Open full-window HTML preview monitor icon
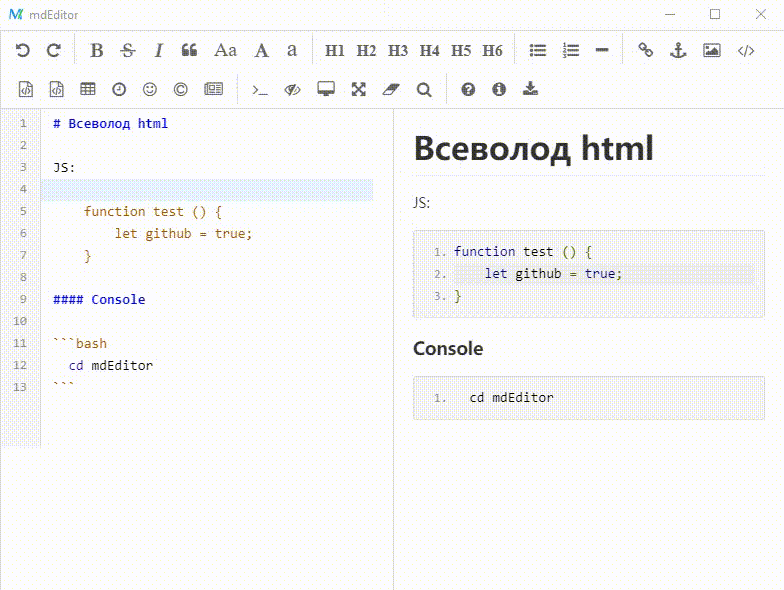This screenshot has height=590, width=784. click(x=326, y=89)
